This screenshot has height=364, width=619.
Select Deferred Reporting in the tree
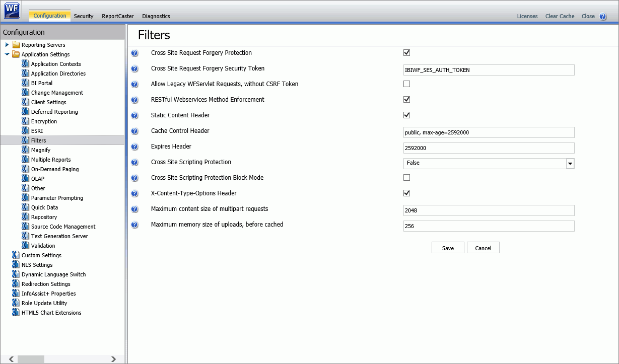pos(54,112)
